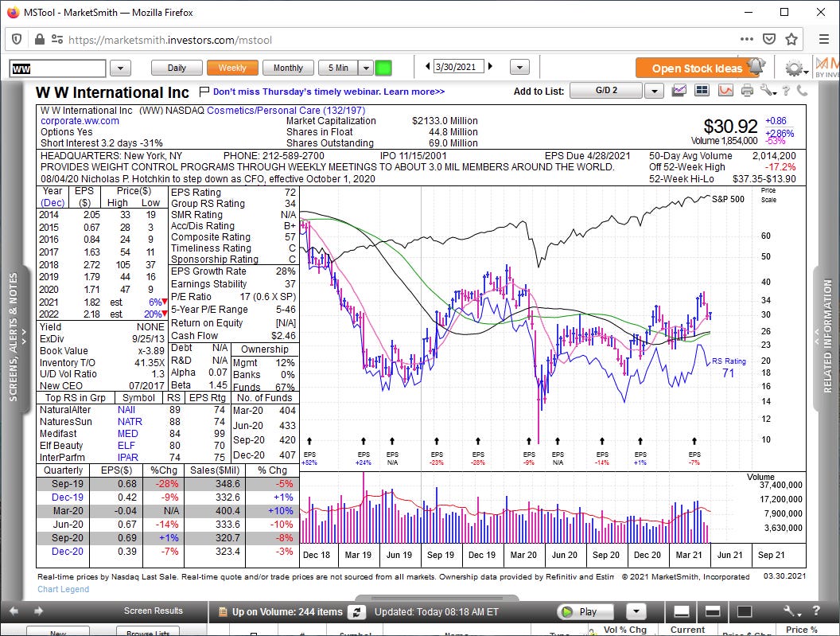
Task: Go to previous date with left arrow
Action: click(x=427, y=67)
